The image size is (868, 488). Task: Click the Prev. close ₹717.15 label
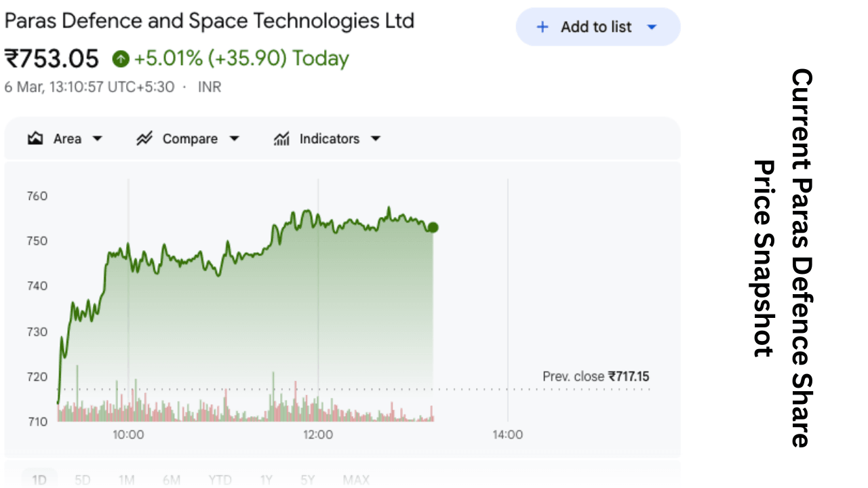tap(595, 376)
